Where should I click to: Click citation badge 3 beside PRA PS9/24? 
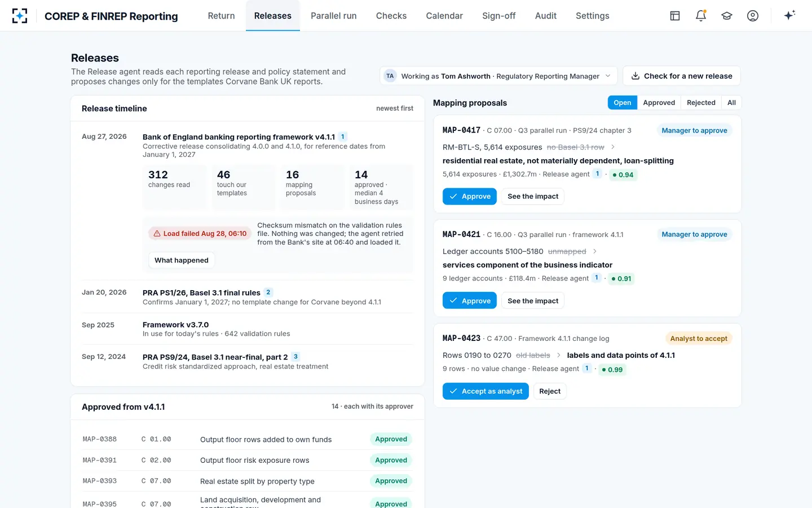pos(295,357)
